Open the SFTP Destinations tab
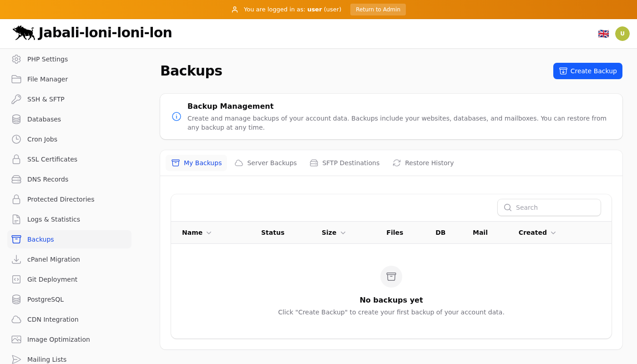Viewport: 637px width, 364px height. [344, 163]
